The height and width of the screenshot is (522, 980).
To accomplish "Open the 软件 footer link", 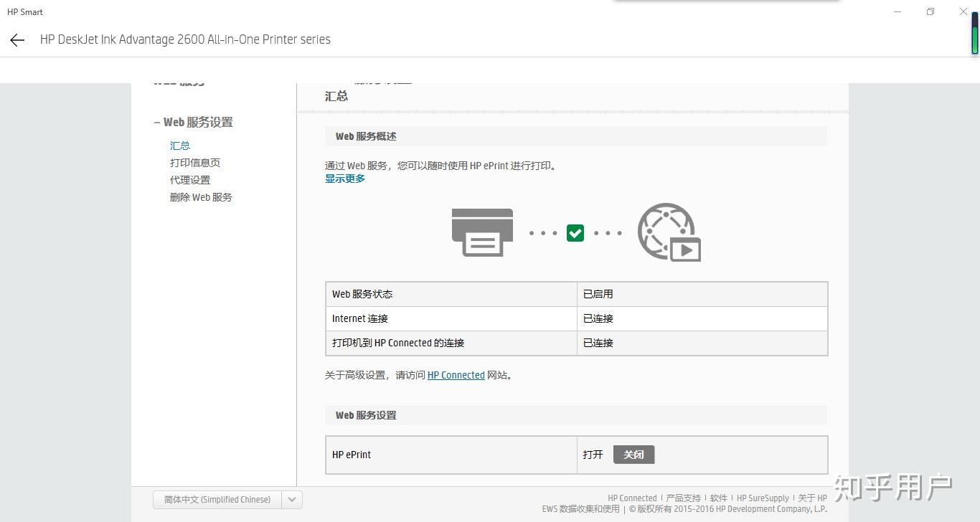I will [x=718, y=498].
